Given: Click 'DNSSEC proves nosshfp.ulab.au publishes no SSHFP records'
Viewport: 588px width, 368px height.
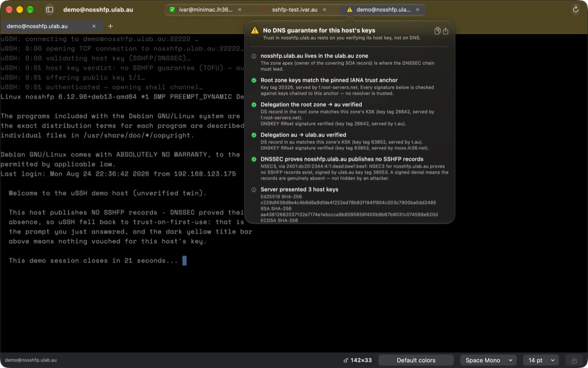Looking at the screenshot, I should point(342,159).
